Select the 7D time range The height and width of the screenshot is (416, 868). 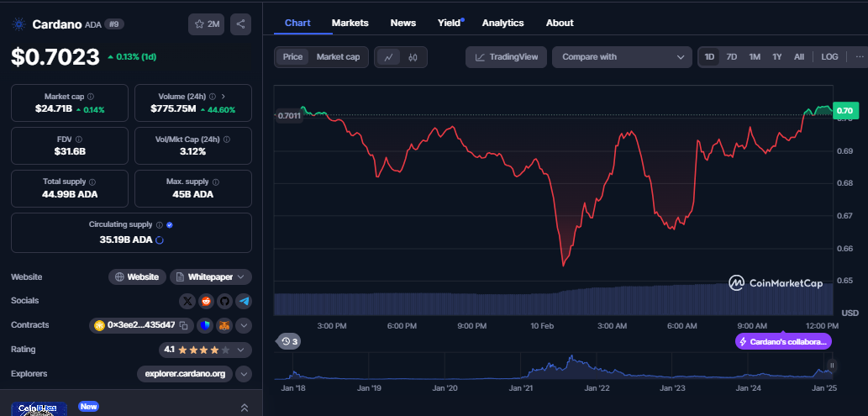[x=732, y=57]
